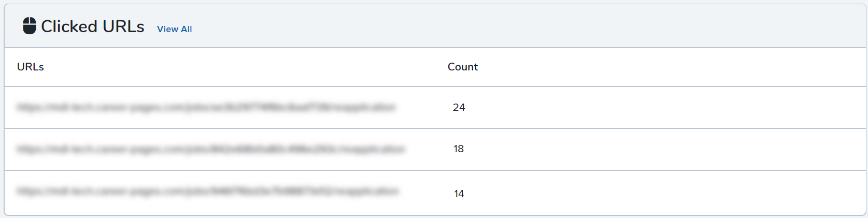868x218 pixels.
Task: Open the blurred URL with count 18
Action: [x=211, y=149]
